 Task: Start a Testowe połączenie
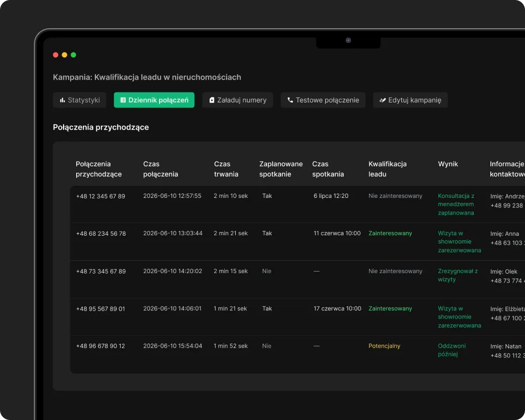323,100
